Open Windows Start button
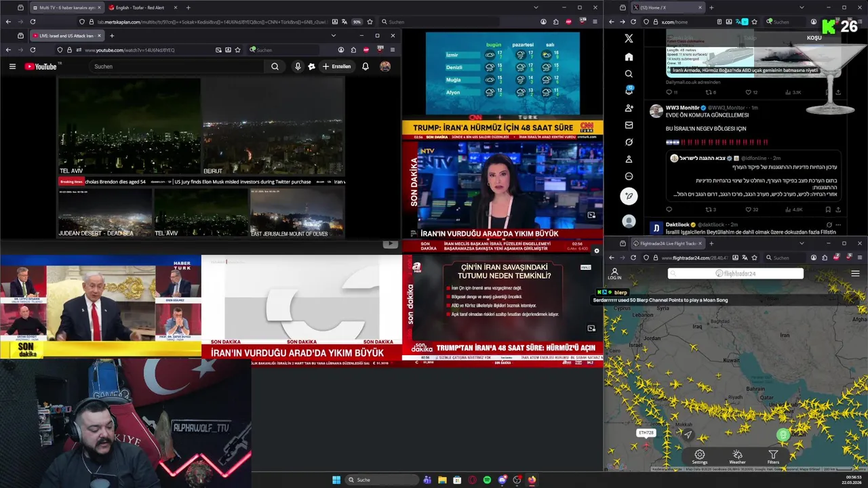Viewport: 868px width, 488px height. click(x=336, y=480)
